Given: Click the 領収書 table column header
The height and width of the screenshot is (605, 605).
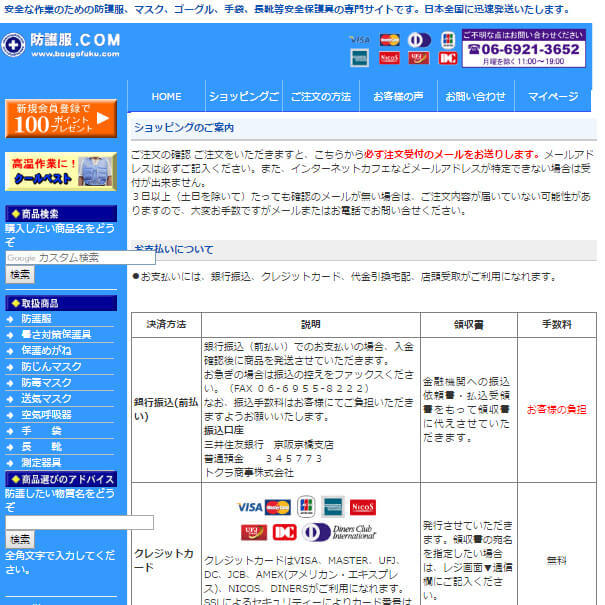Looking at the screenshot, I should (469, 324).
